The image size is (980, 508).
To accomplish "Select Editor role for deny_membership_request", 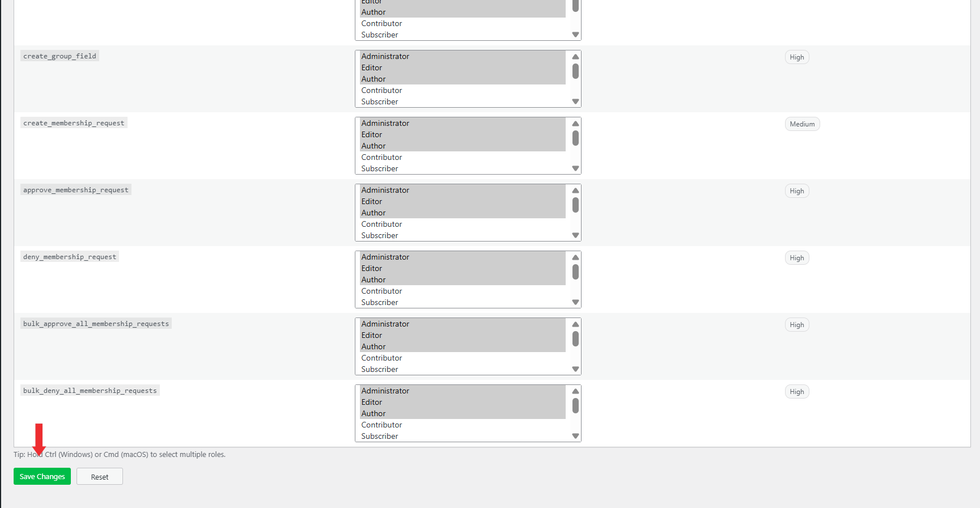I will (372, 268).
